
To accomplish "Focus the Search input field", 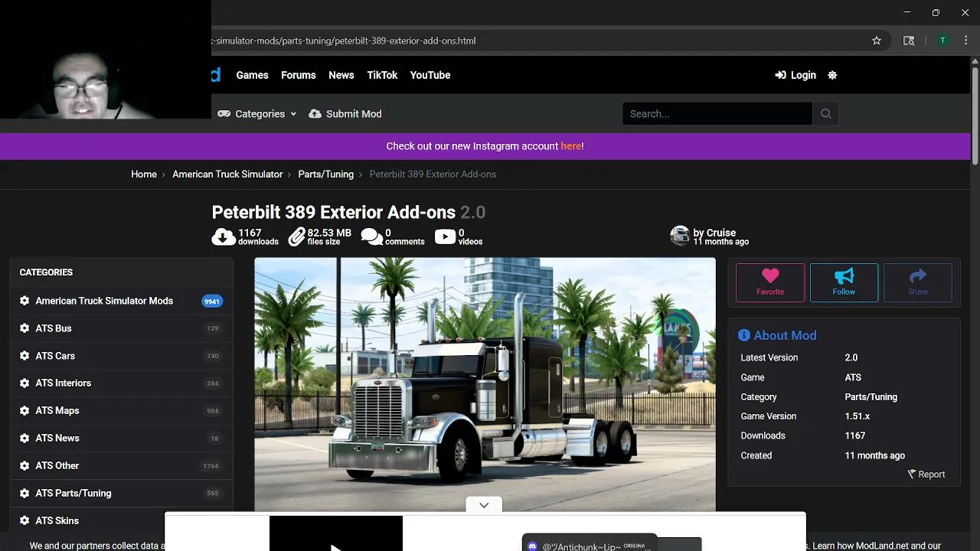I will (717, 113).
